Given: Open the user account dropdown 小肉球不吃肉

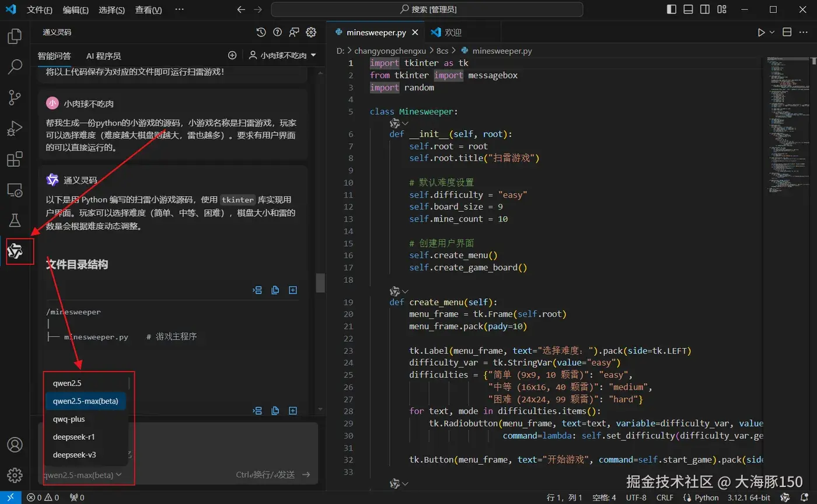Looking at the screenshot, I should pos(283,55).
